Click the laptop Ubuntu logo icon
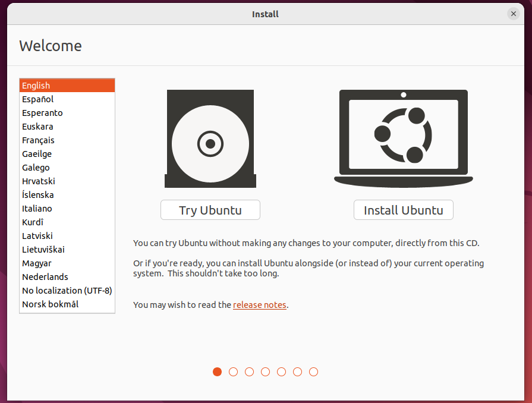Viewport: 532px width, 403px height. [404, 138]
